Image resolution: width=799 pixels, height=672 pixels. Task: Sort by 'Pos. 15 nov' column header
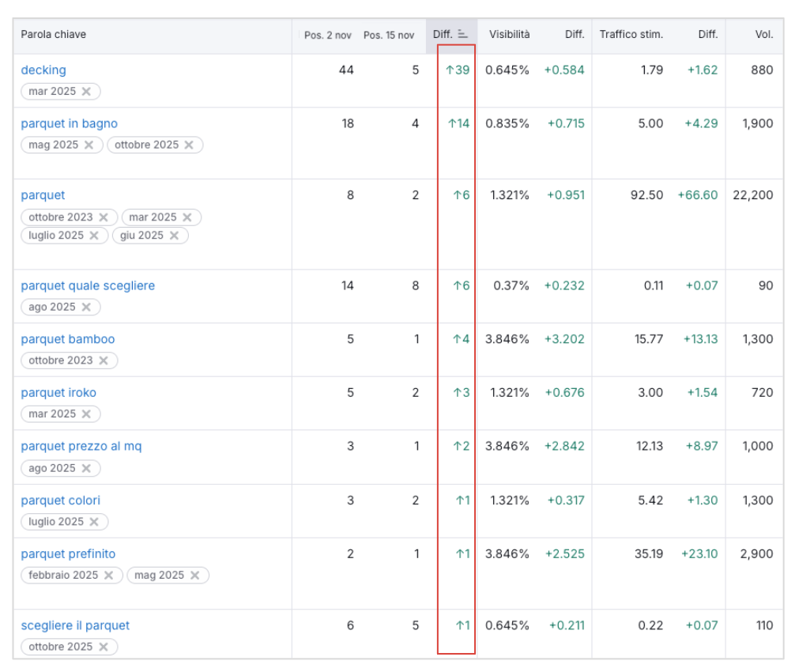(388, 36)
